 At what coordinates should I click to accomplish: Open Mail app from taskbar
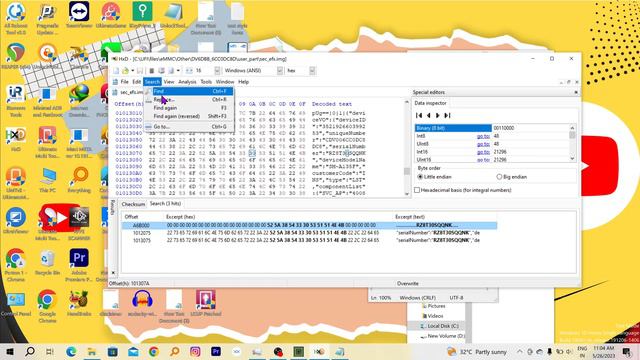(133, 351)
